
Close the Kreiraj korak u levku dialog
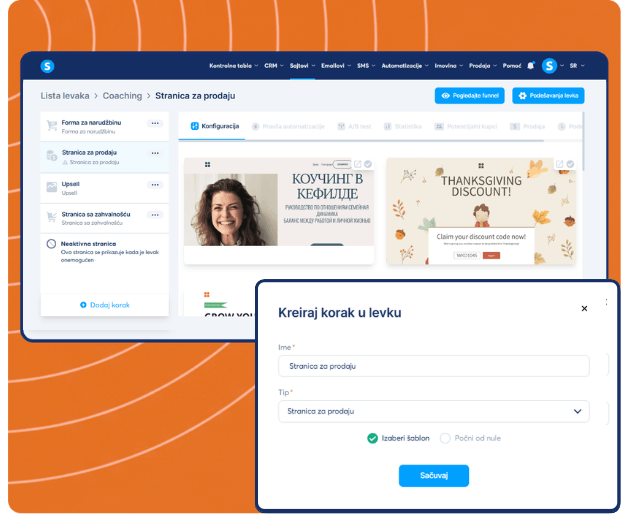584,308
